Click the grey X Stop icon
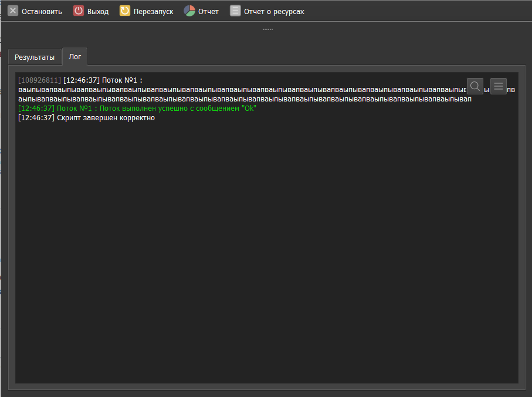This screenshot has height=397, width=532. point(13,11)
